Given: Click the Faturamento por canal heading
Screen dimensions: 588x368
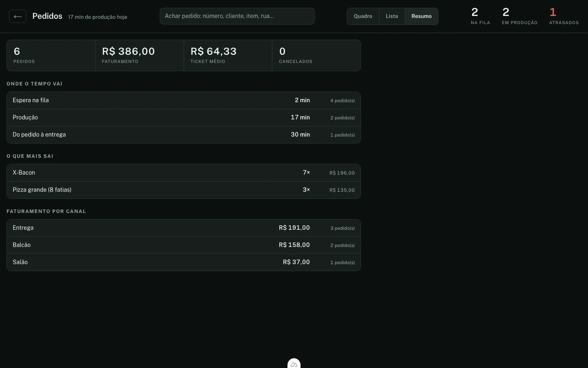Looking at the screenshot, I should click(x=46, y=211).
